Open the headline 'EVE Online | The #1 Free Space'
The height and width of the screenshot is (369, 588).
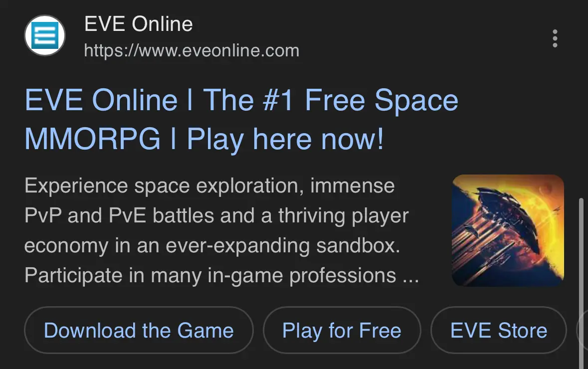[x=241, y=100]
